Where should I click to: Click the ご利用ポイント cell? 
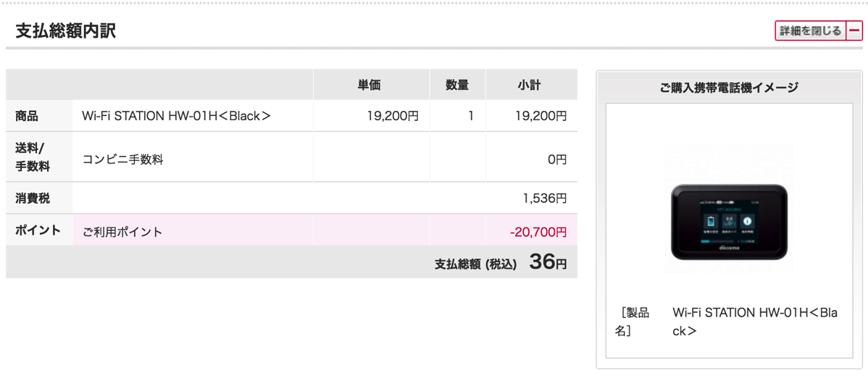(x=122, y=232)
